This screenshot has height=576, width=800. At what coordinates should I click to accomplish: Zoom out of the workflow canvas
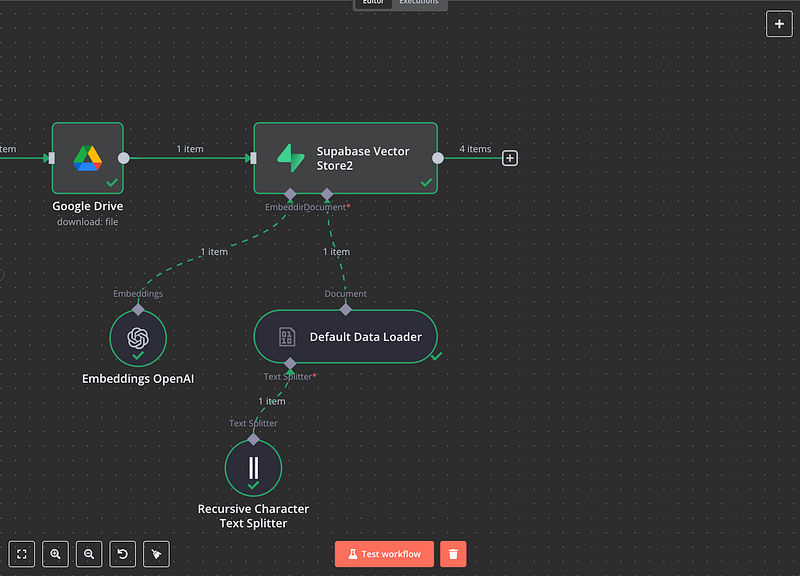[89, 554]
